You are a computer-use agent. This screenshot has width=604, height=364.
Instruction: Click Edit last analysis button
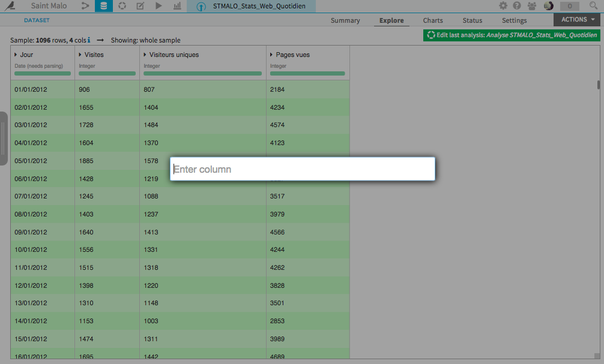coord(512,35)
